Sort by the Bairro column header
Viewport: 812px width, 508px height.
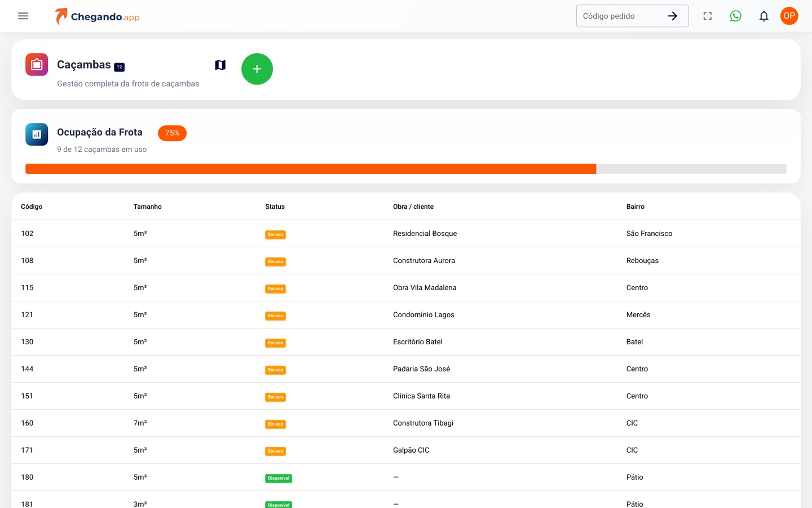[636, 207]
